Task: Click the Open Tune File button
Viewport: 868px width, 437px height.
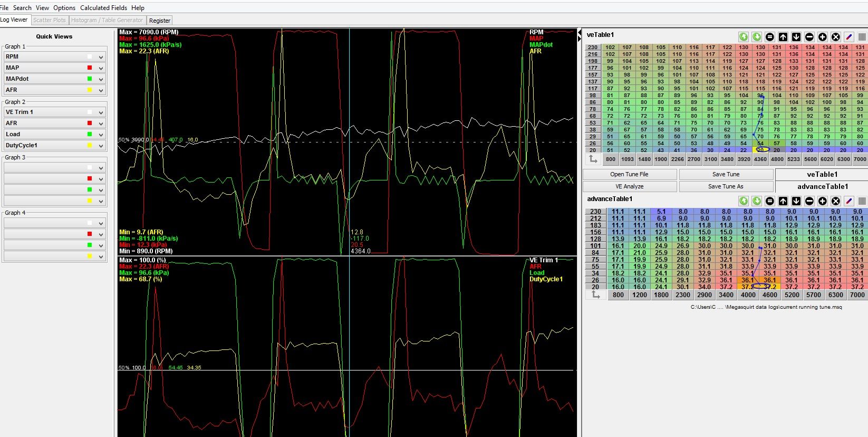Action: [629, 174]
